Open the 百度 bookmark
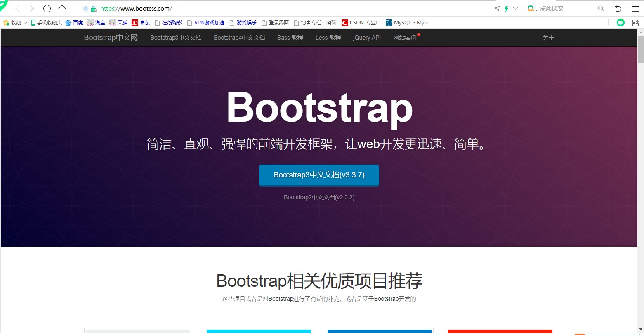This screenshot has width=644, height=335. pyautogui.click(x=74, y=23)
